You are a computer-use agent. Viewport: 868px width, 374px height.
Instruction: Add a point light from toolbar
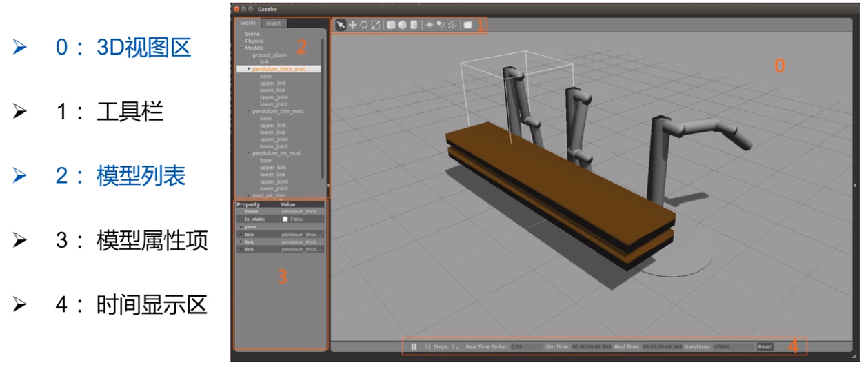tap(430, 25)
